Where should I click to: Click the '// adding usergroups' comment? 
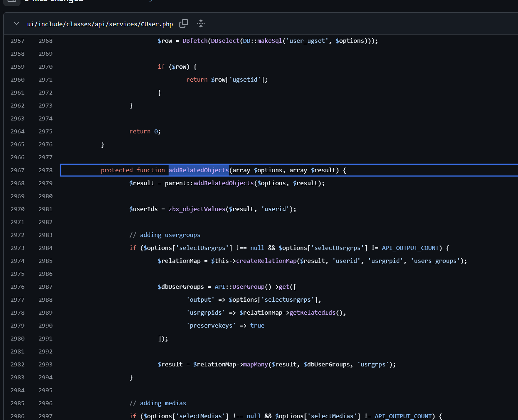click(x=165, y=235)
